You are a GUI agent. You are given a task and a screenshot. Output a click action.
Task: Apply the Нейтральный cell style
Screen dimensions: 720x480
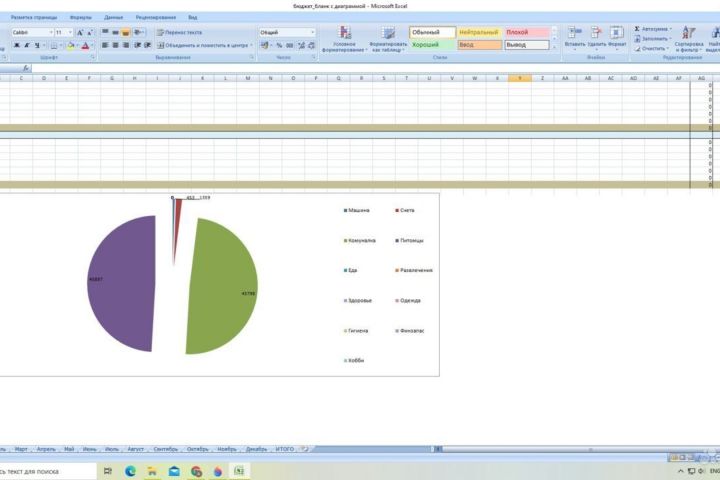[479, 33]
